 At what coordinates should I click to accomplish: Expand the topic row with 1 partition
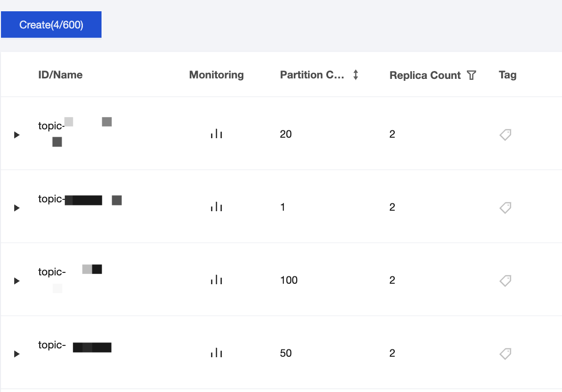click(x=17, y=208)
